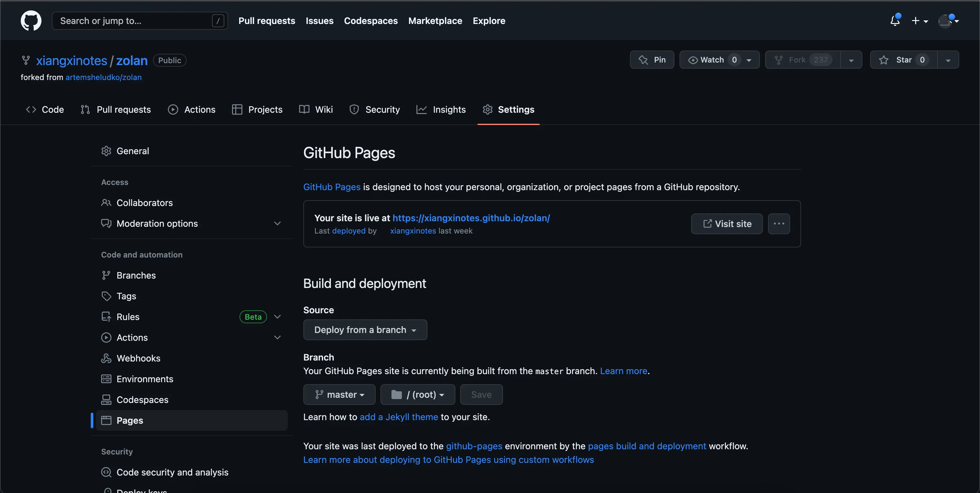The height and width of the screenshot is (493, 980).
Task: Open the Wiki book icon
Action: pos(304,109)
